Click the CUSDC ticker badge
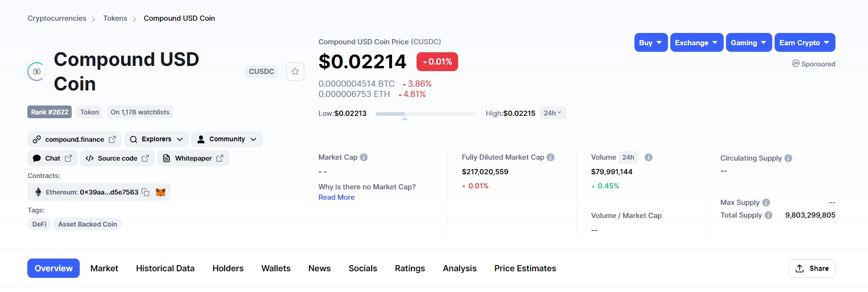 click(261, 72)
